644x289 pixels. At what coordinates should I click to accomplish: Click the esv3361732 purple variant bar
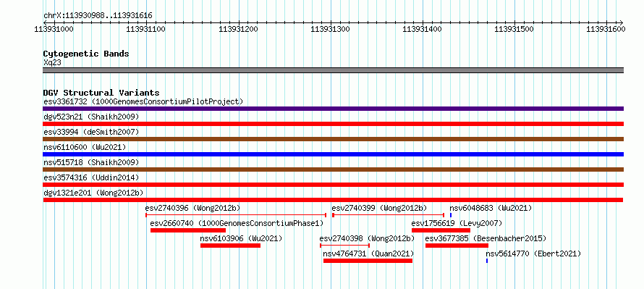pyautogui.click(x=333, y=109)
